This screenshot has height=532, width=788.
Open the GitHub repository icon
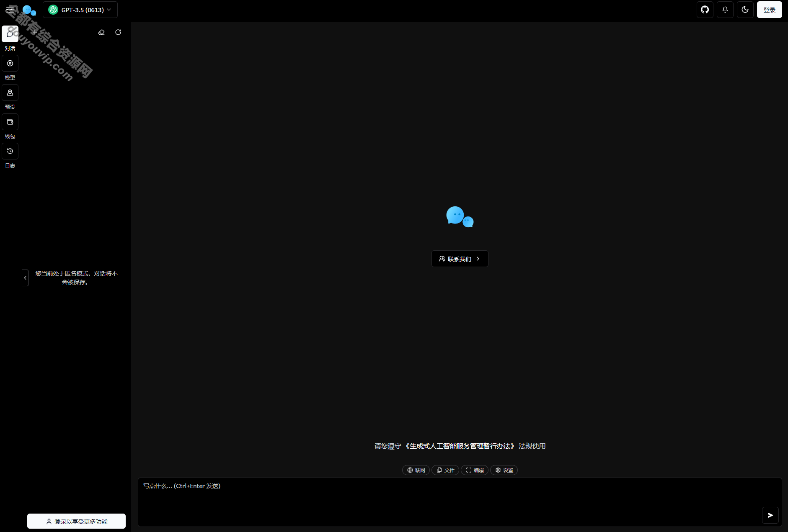705,10
